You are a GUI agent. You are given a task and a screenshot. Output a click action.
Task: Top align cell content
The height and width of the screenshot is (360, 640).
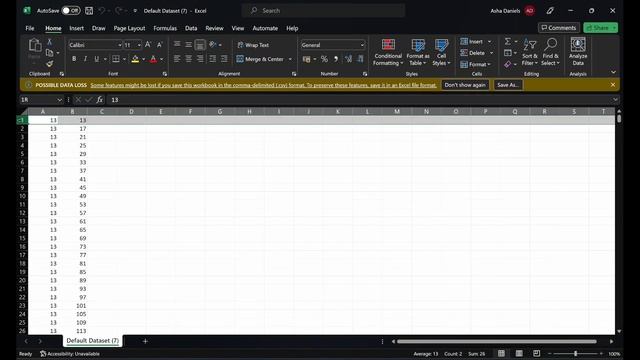[x=177, y=44]
